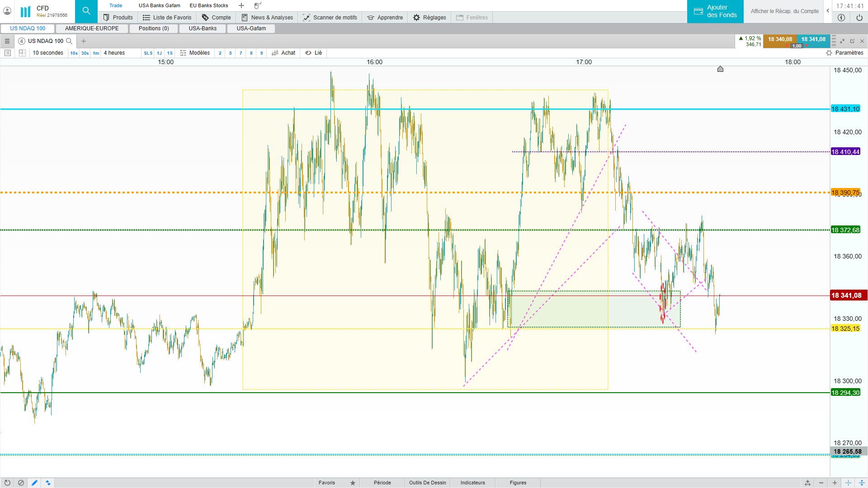Open the Modèles templates dropdown
This screenshot has width=868, height=488.
(195, 53)
